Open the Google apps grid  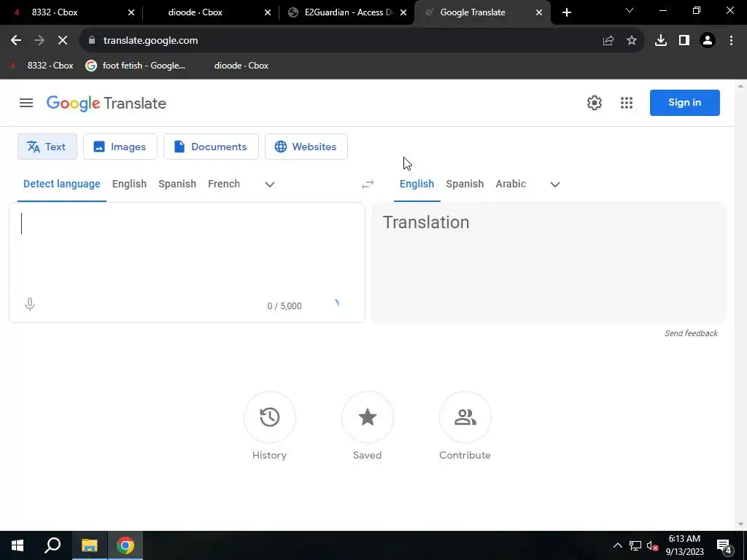point(627,103)
